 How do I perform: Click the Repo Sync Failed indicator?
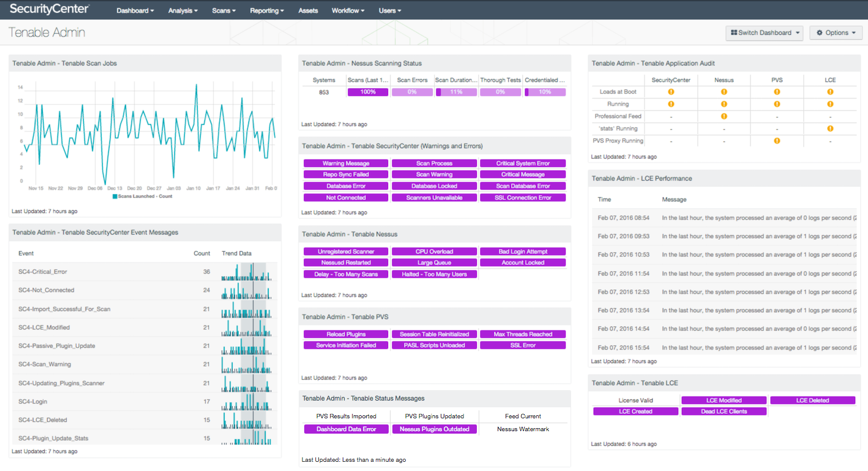tap(346, 175)
